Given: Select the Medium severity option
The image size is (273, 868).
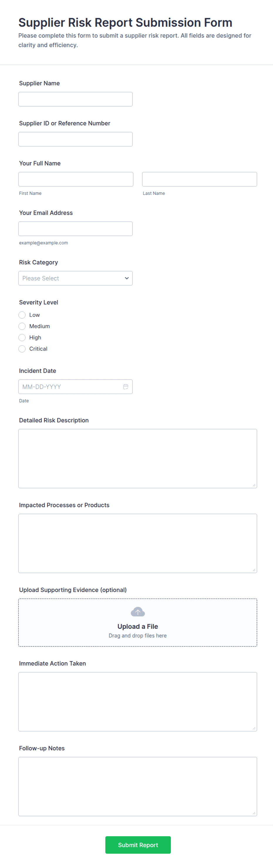Looking at the screenshot, I should 22,326.
